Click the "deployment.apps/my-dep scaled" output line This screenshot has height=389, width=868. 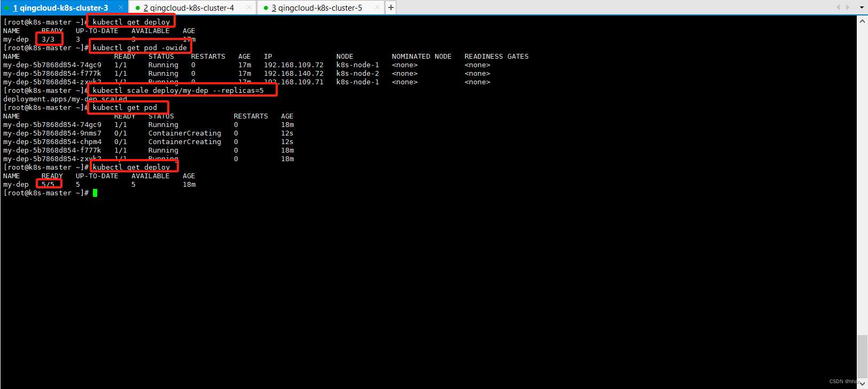pyautogui.click(x=65, y=99)
